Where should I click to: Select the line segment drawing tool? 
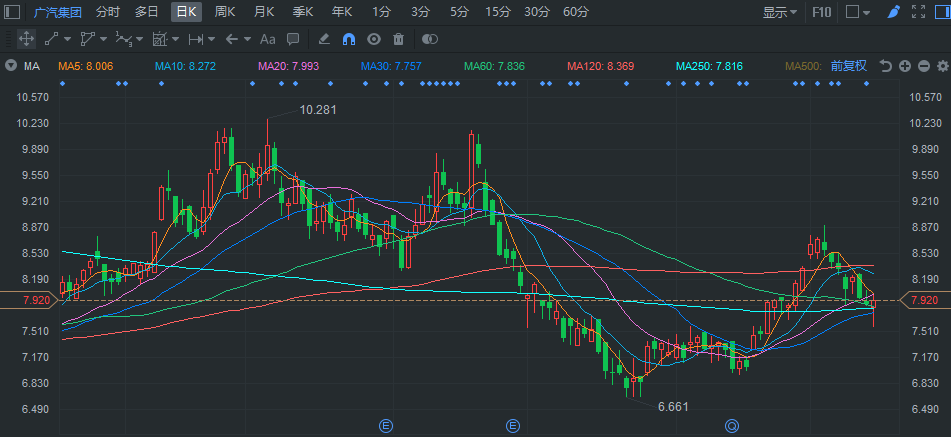pos(52,39)
